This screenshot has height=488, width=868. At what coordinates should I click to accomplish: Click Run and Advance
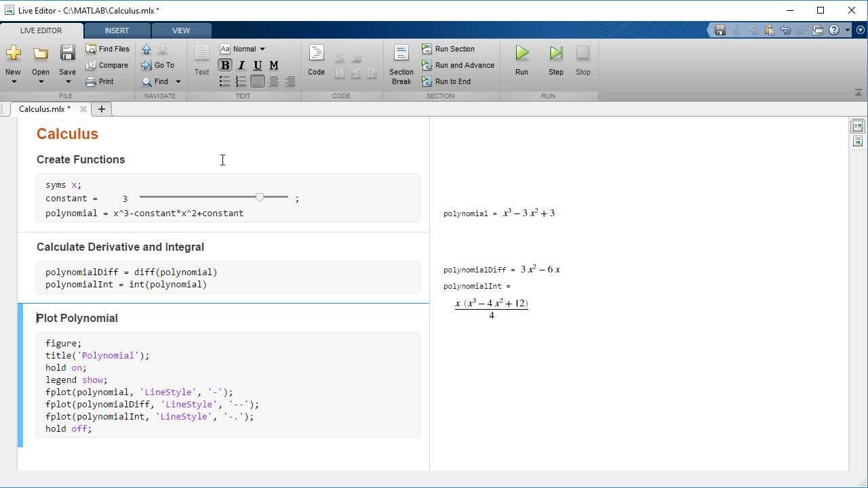pyautogui.click(x=458, y=65)
